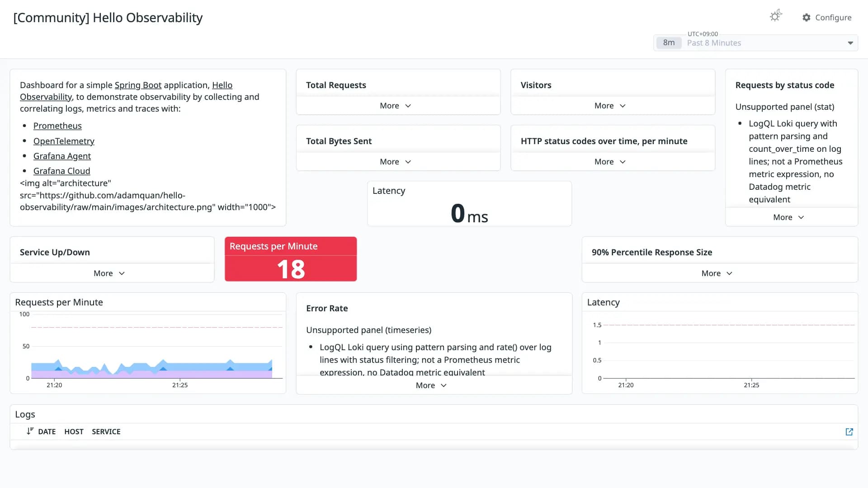868x488 pixels.
Task: Click the sort icon beside DATE column
Action: 30,431
